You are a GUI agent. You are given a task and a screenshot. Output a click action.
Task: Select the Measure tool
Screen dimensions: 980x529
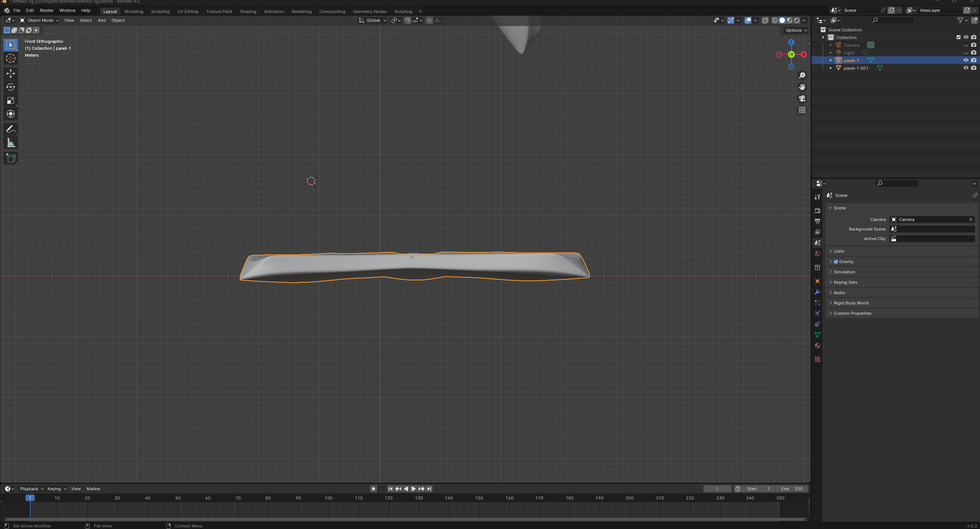click(11, 143)
